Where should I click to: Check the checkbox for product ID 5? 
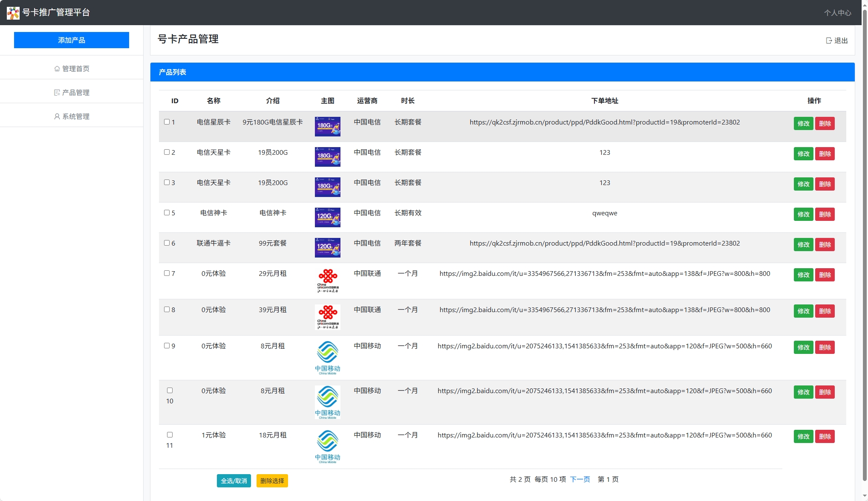pos(167,213)
